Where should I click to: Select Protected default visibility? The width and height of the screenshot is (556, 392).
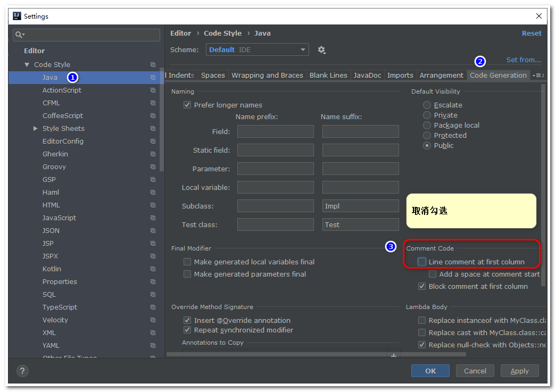(427, 136)
